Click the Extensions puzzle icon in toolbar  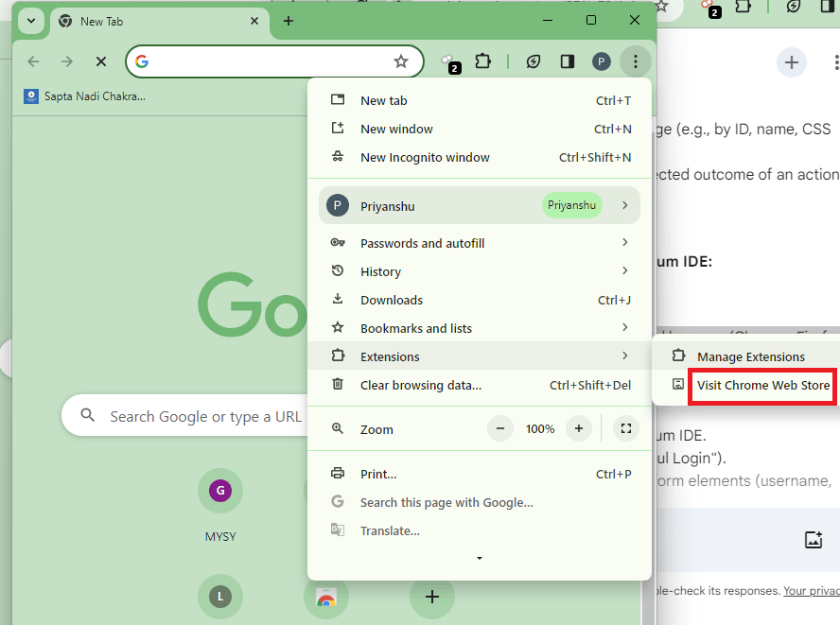[482, 61]
